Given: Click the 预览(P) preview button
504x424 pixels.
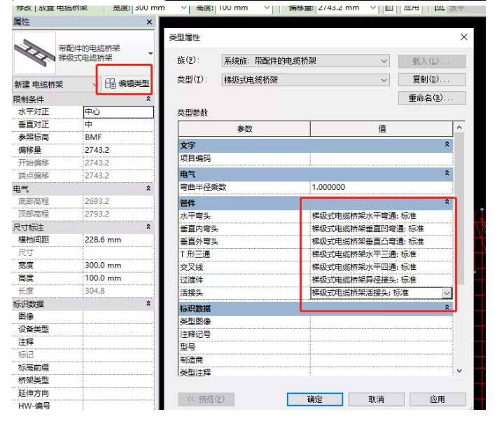Looking at the screenshot, I should 206,399.
